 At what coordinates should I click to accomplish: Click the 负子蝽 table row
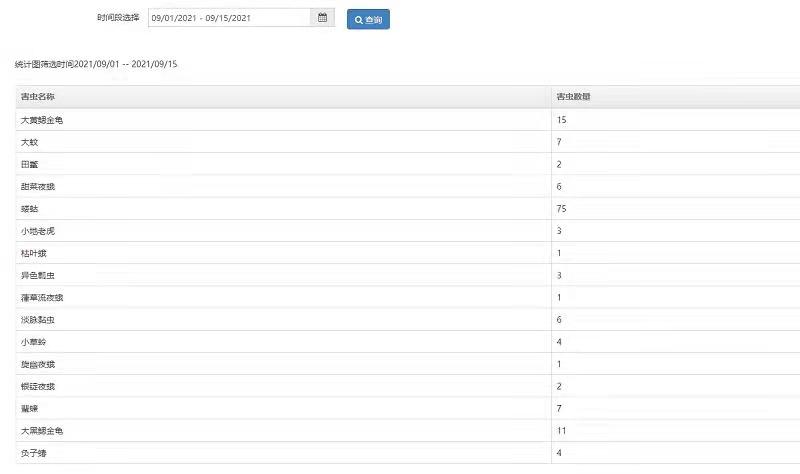click(35, 453)
